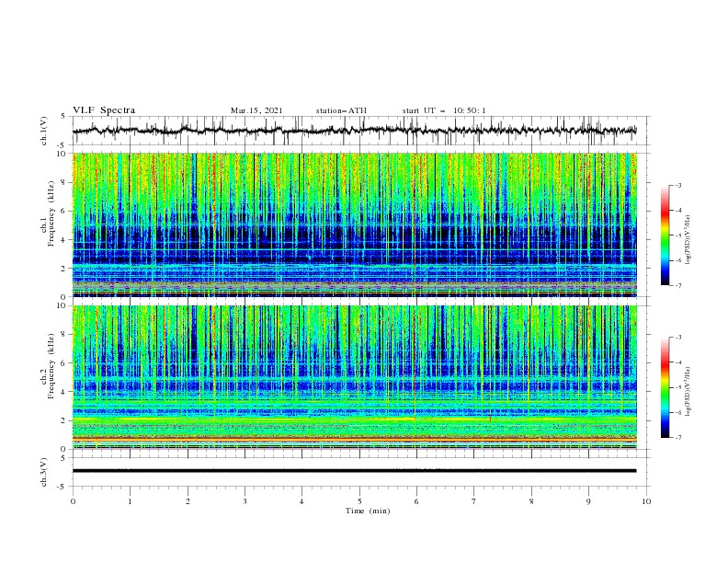Image resolution: width=728 pixels, height=563 pixels.
Task: Click the "ch.3(V)" vertical axis label
Action: coord(44,472)
